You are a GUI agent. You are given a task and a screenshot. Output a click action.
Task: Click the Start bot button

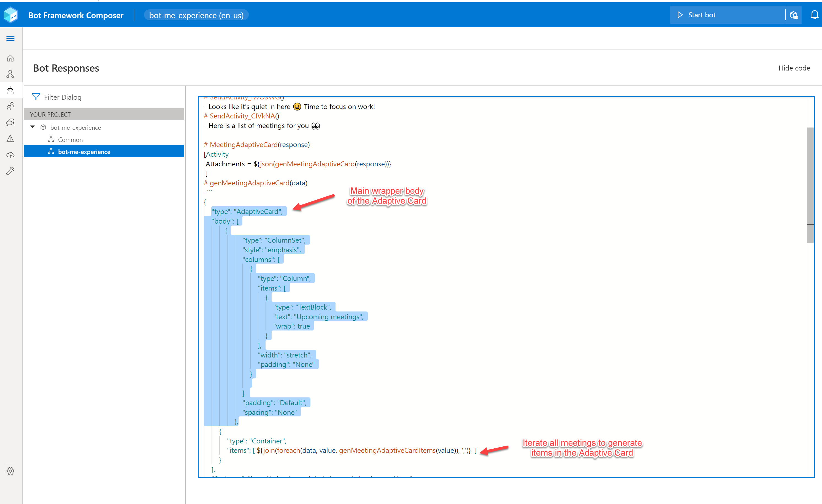727,15
